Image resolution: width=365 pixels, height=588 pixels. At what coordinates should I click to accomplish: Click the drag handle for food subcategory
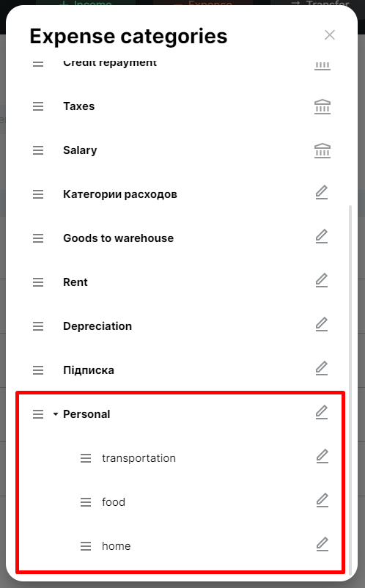click(x=86, y=502)
